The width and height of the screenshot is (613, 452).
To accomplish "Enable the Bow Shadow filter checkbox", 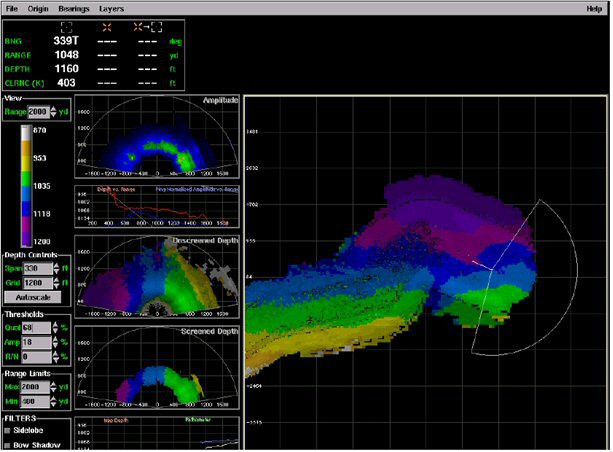I will pyautogui.click(x=7, y=445).
